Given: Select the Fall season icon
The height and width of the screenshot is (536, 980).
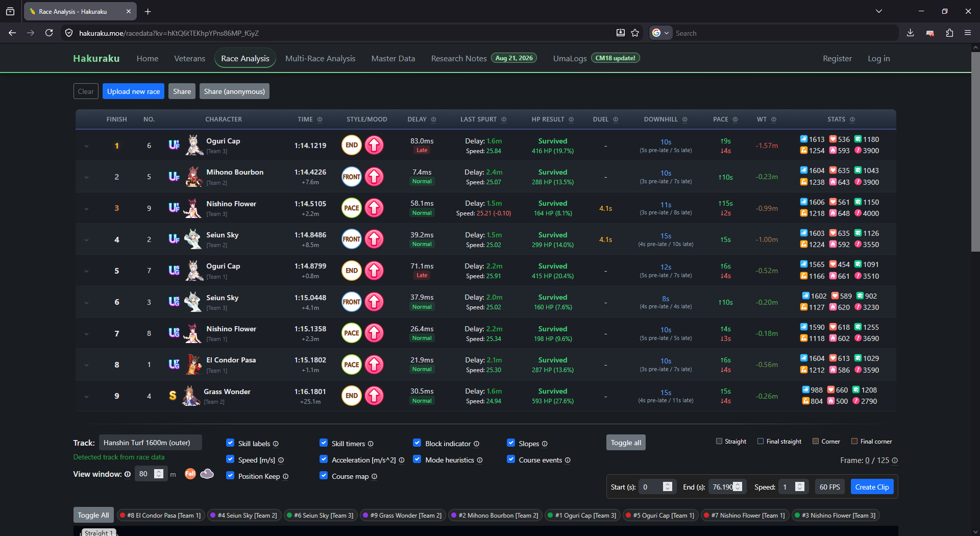Looking at the screenshot, I should [x=190, y=474].
